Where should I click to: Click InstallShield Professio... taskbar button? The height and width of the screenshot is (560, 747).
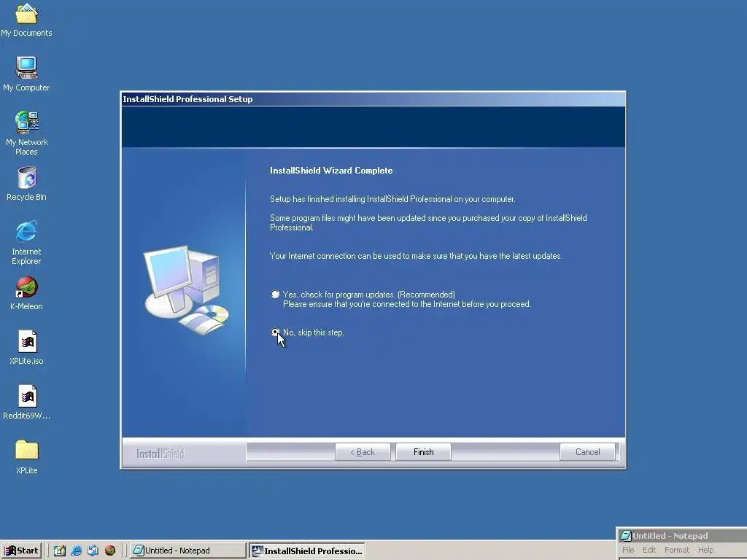[x=307, y=551]
